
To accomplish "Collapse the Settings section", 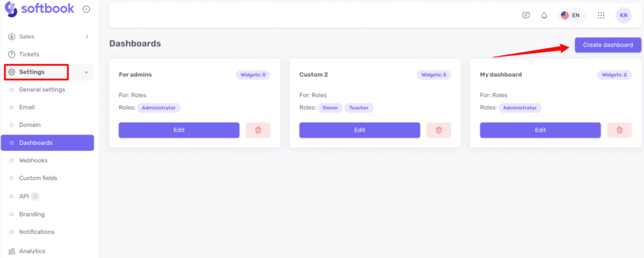I will pyautogui.click(x=86, y=72).
